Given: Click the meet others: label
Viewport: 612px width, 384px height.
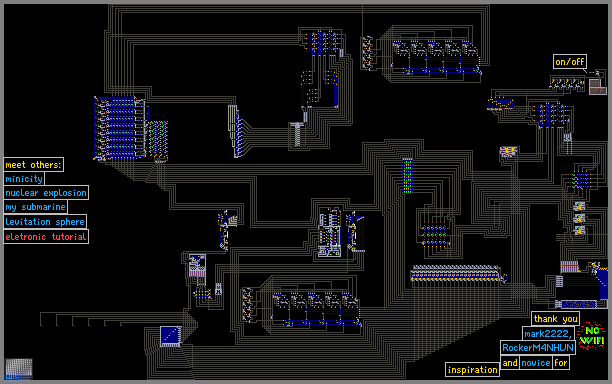Looking at the screenshot, I should pyautogui.click(x=34, y=165).
